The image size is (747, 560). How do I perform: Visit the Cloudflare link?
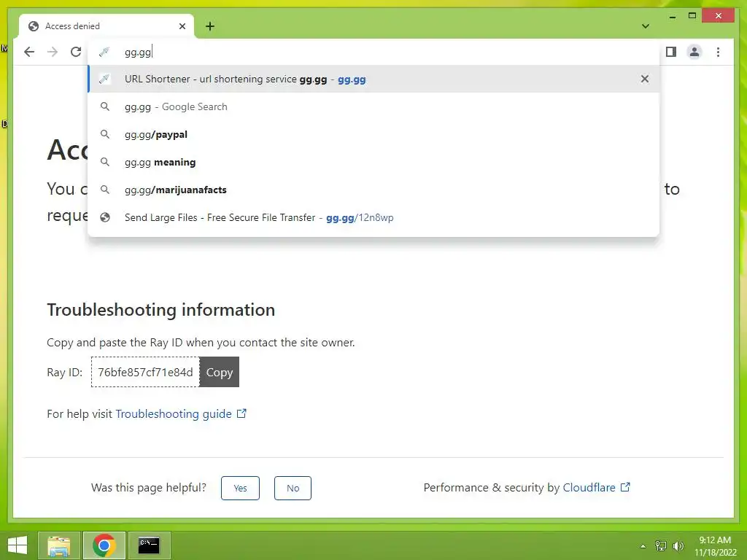pos(589,488)
